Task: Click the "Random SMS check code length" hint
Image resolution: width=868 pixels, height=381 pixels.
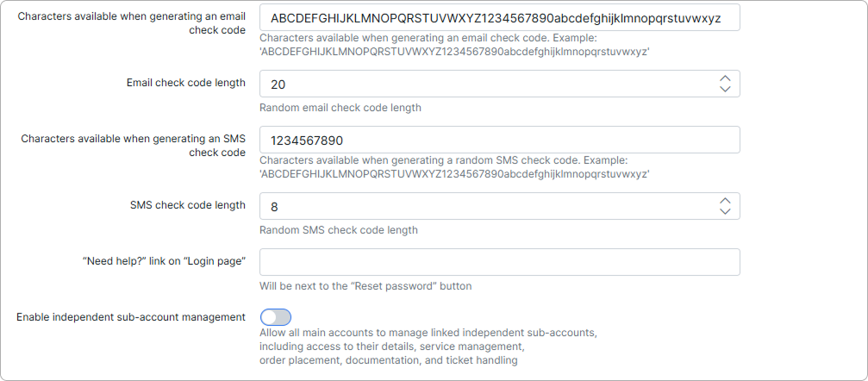Action: tap(339, 230)
